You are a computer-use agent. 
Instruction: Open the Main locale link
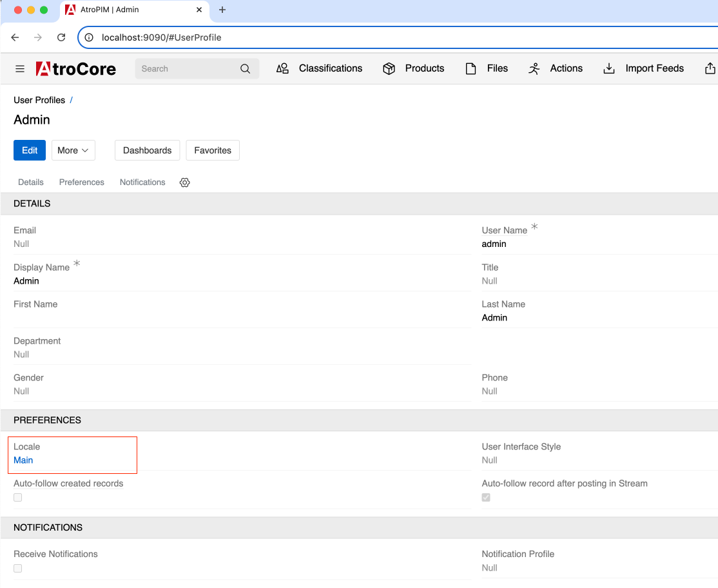click(23, 460)
